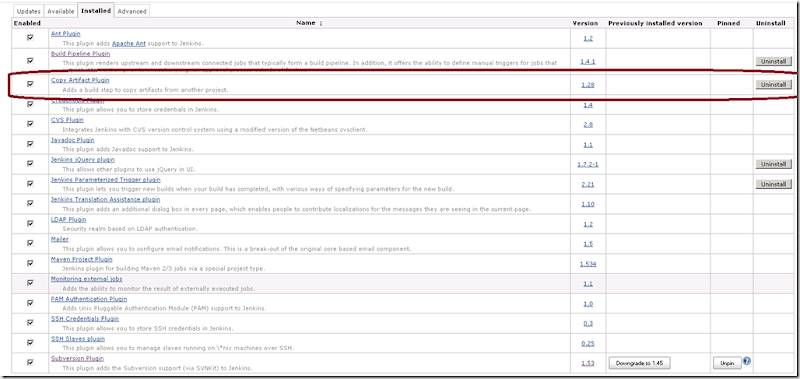Uncheck the LDAP Plugin enabled checkbox
Image resolution: width=800 pixels, height=379 pixels.
[30, 223]
